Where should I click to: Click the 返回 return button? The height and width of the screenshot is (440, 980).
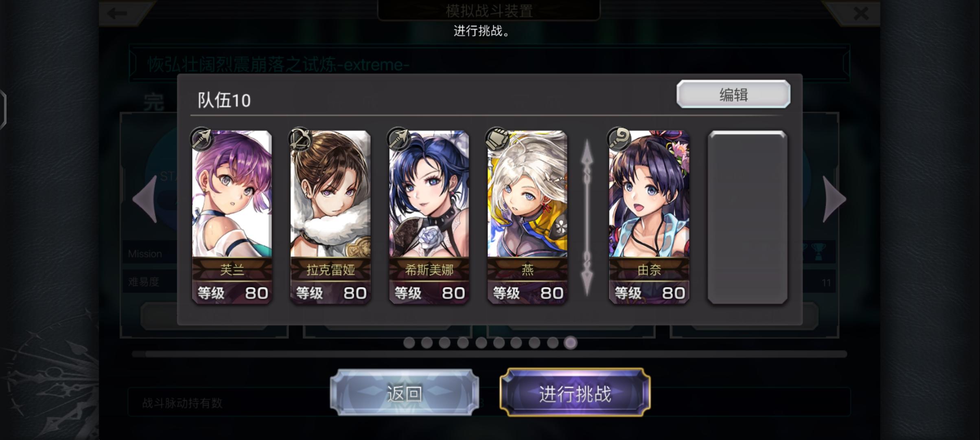tap(404, 393)
